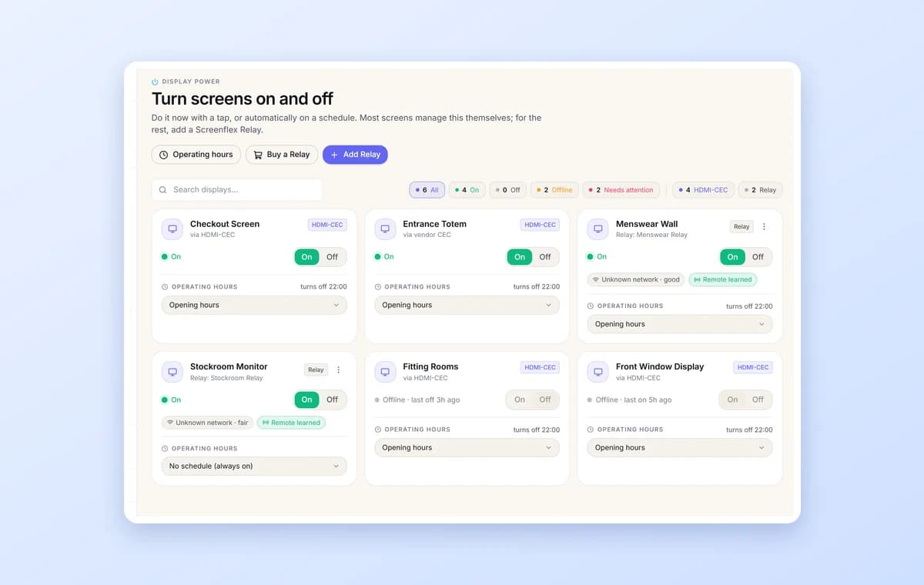Click clock icon by Entrance Totem operating hours
Image resolution: width=924 pixels, height=585 pixels.
pyautogui.click(x=377, y=286)
